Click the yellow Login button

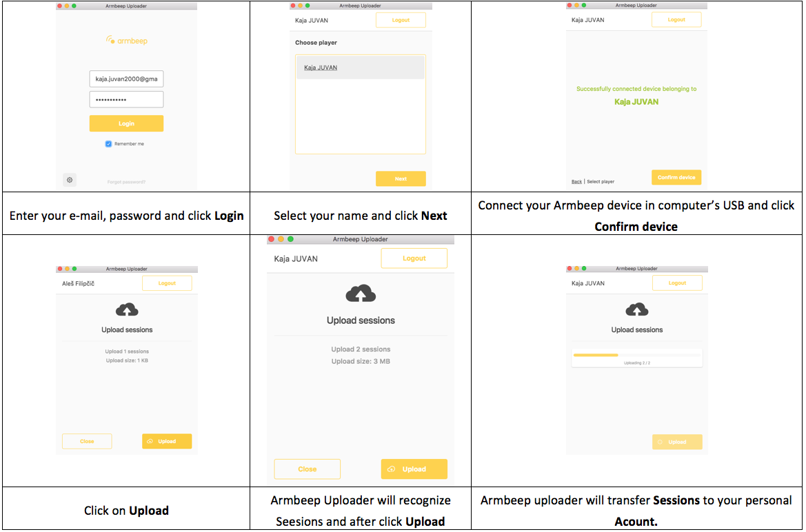pyautogui.click(x=126, y=123)
